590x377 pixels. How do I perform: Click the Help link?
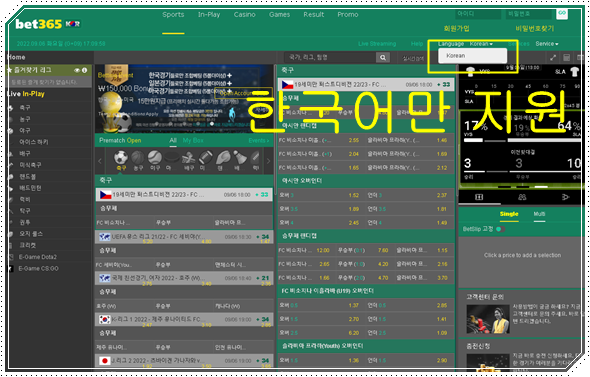(x=417, y=44)
